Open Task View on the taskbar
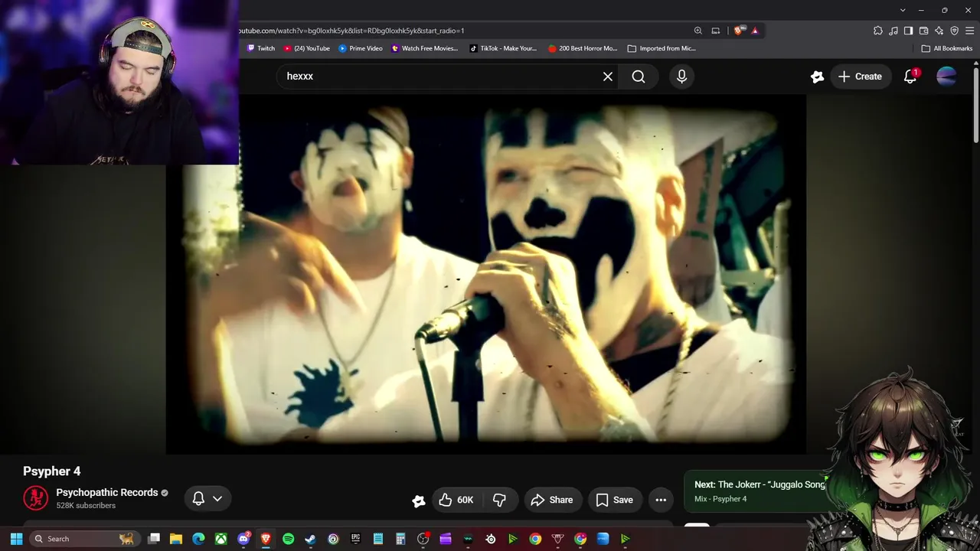The width and height of the screenshot is (980, 551). click(154, 539)
